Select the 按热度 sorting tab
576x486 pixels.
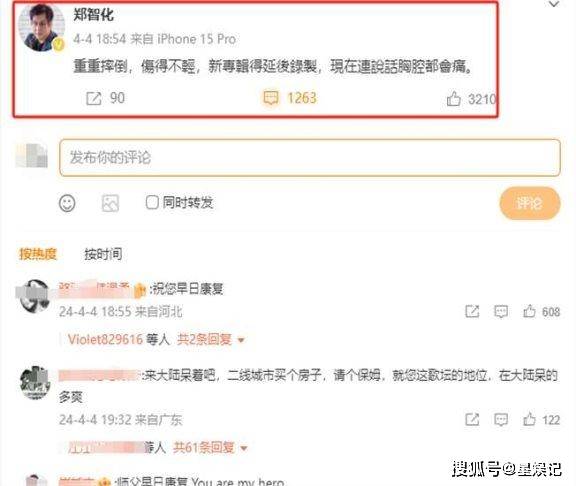point(38,254)
